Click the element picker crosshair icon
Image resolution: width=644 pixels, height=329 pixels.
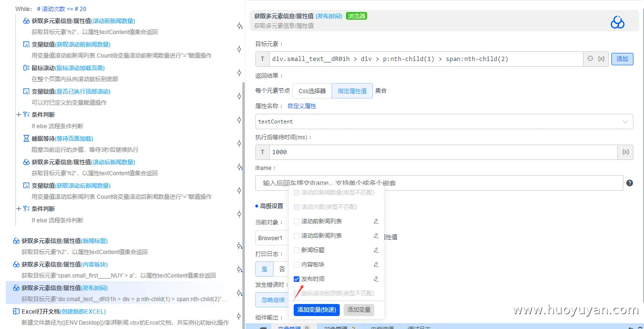click(x=590, y=59)
